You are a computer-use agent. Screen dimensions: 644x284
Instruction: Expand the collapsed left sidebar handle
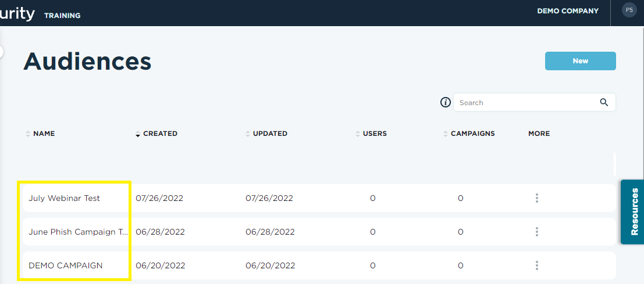pos(1,52)
